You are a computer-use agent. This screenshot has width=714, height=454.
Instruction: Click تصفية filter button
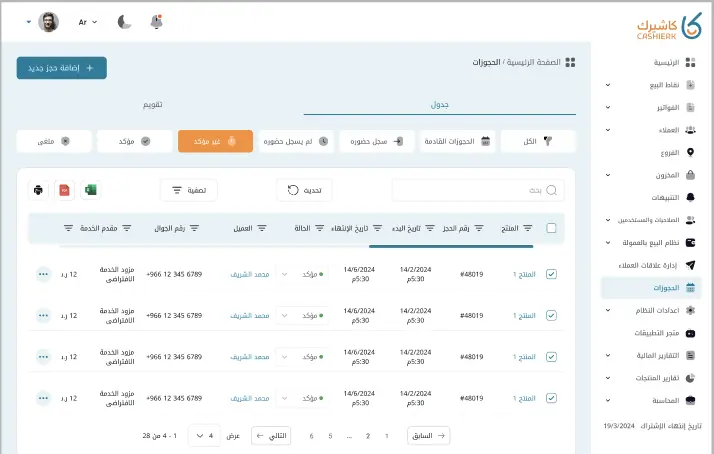pyautogui.click(x=189, y=190)
